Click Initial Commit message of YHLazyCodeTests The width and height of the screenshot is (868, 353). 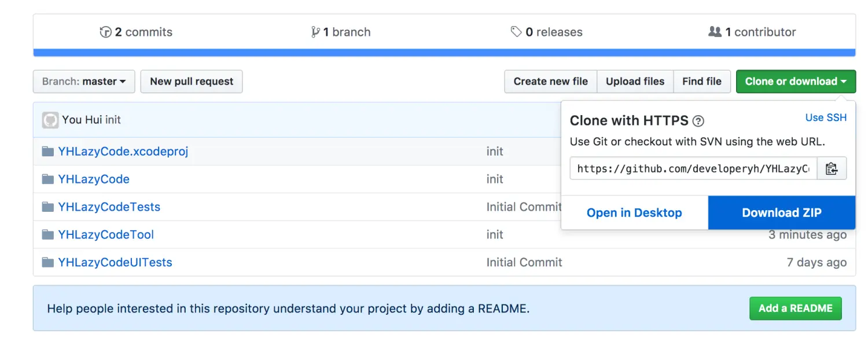(524, 207)
